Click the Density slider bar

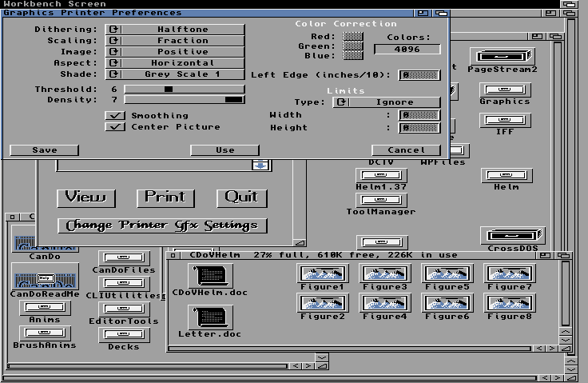(185, 99)
